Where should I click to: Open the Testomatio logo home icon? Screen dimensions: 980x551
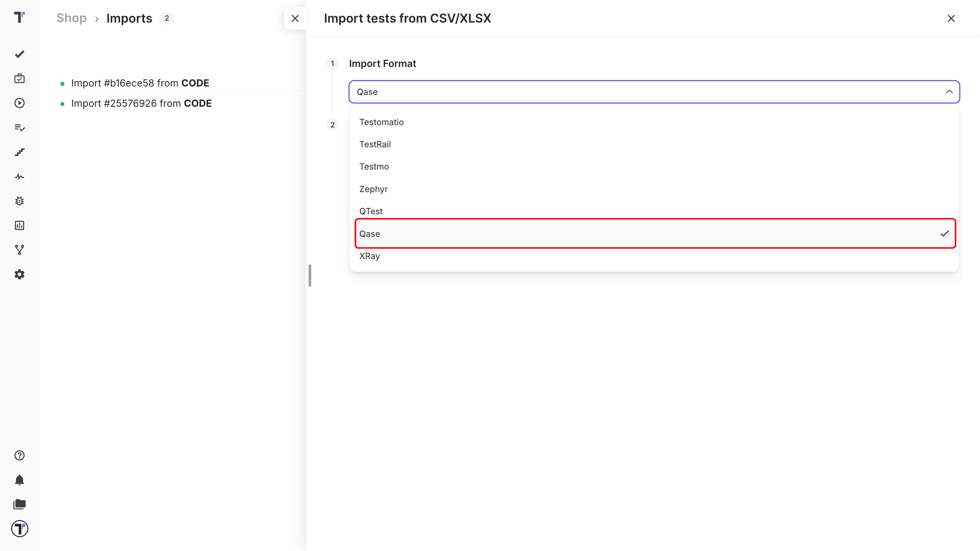coord(19,17)
